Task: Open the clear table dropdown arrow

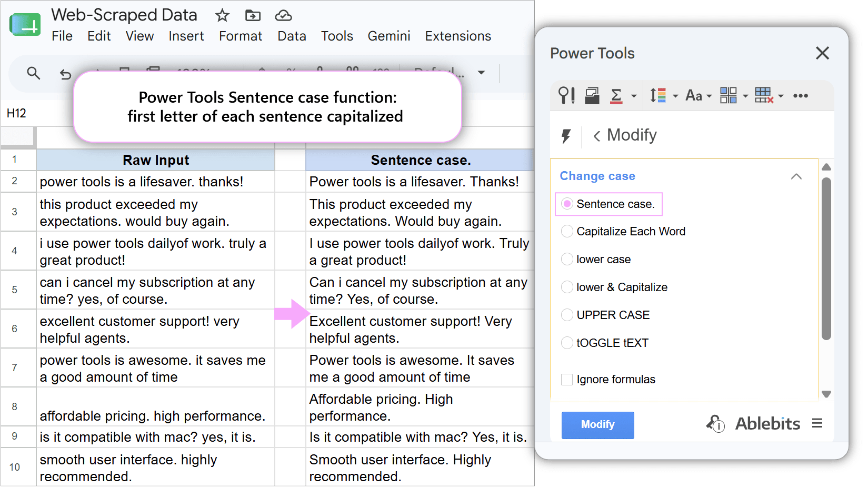Action: [781, 96]
